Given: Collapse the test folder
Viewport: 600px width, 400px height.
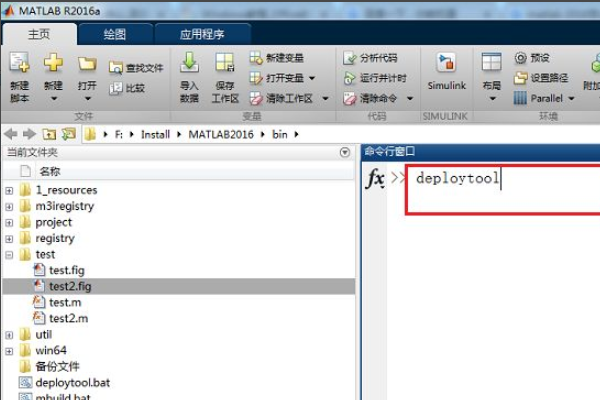Looking at the screenshot, I should [x=9, y=255].
